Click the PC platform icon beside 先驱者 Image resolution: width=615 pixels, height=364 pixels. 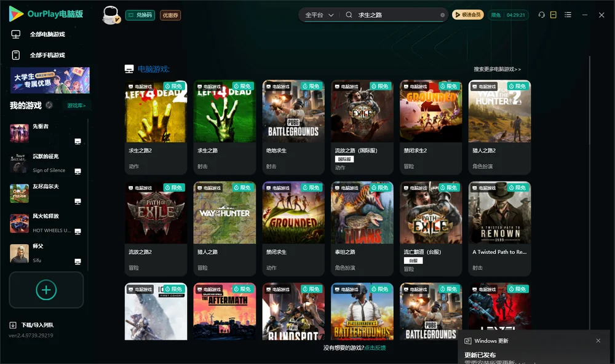tap(77, 141)
